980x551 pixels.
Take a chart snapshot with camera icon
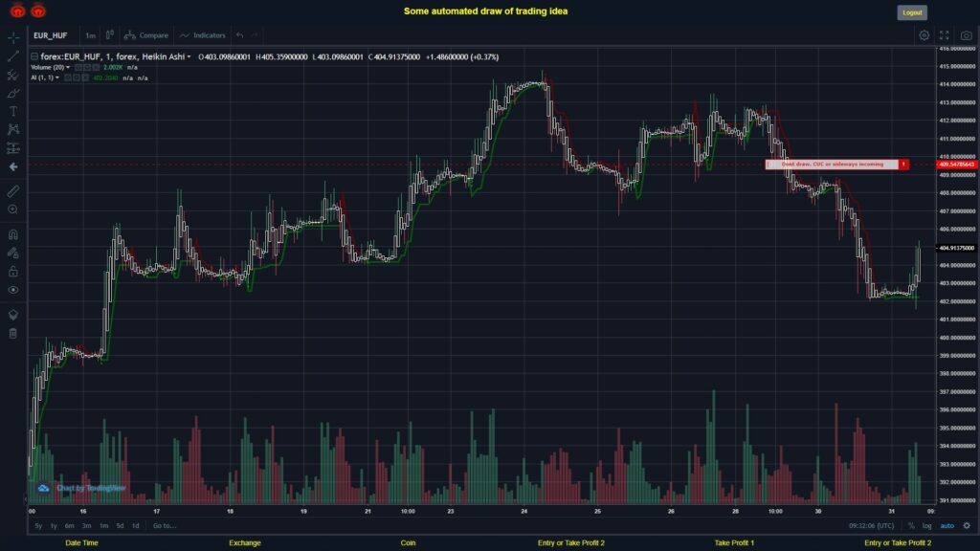(967, 35)
